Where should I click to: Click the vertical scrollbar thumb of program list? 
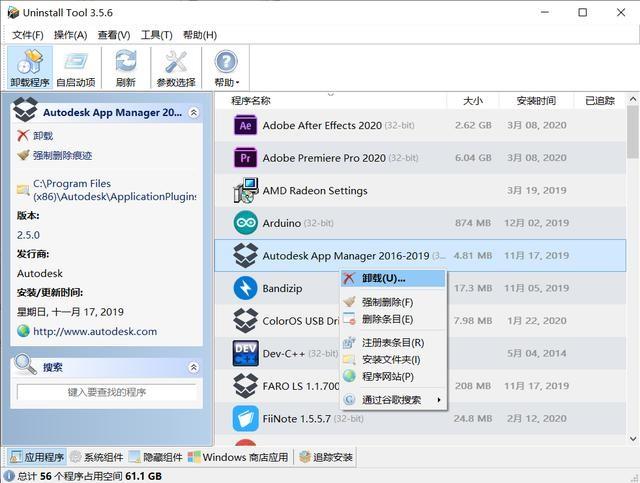click(x=633, y=131)
